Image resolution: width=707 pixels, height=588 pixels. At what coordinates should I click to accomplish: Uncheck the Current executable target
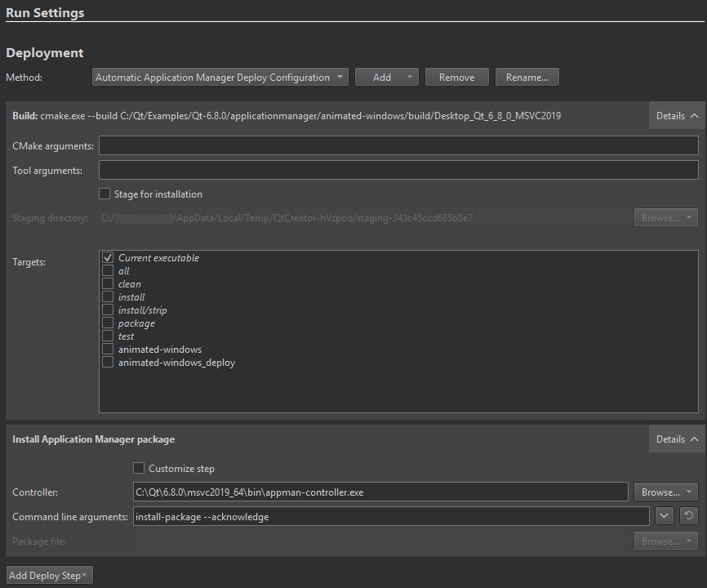coord(108,258)
